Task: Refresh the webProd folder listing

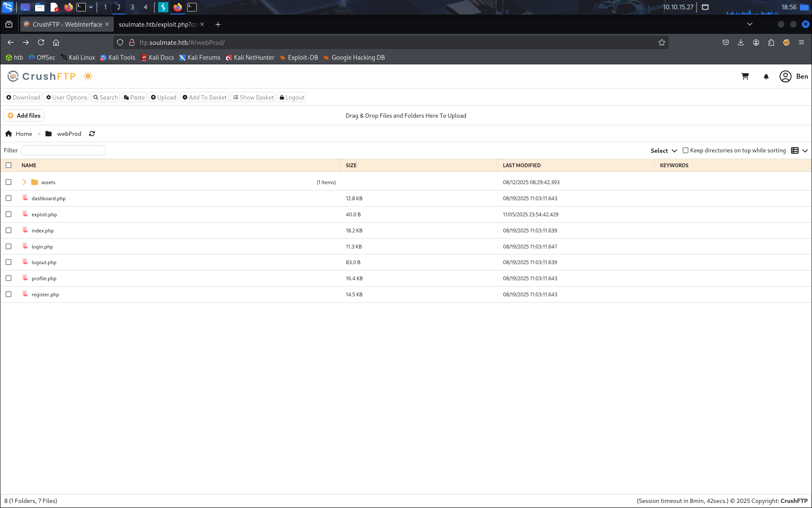Action: click(92, 134)
